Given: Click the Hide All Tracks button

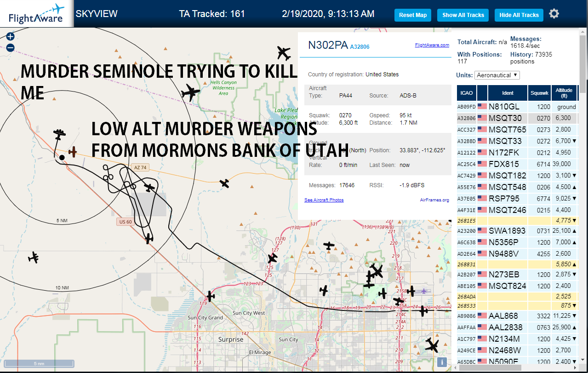Looking at the screenshot, I should tap(519, 15).
